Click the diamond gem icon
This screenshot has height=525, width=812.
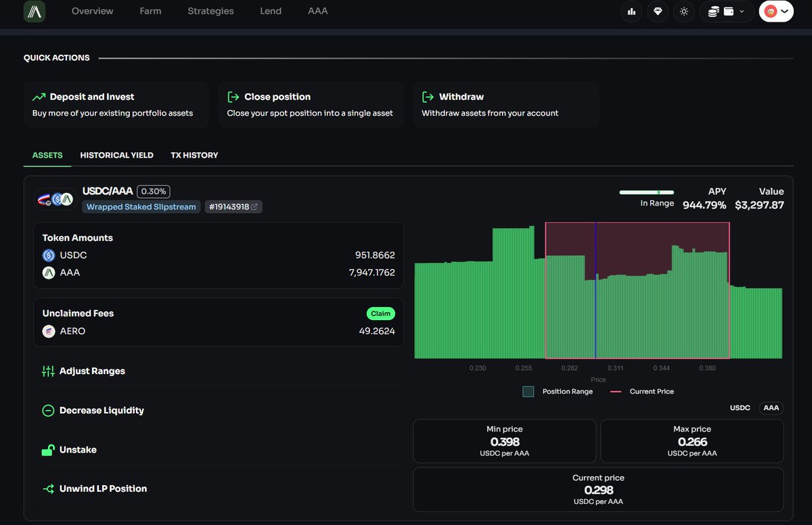tap(658, 12)
